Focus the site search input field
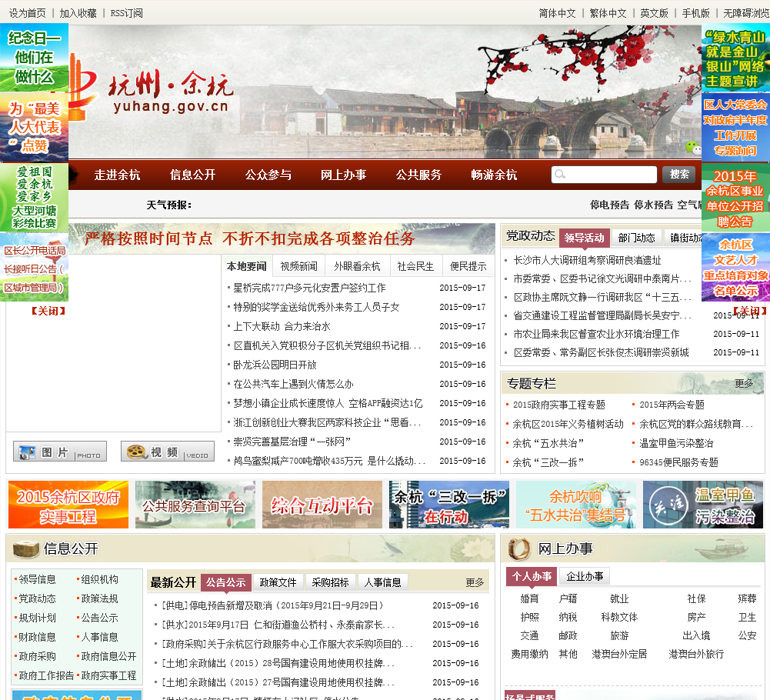This screenshot has width=770, height=700. (x=604, y=175)
